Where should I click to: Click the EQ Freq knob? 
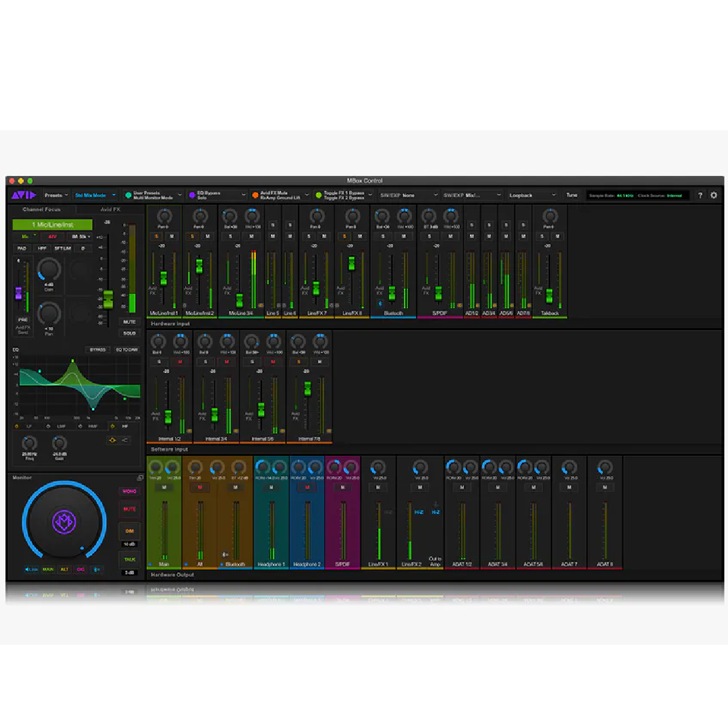(x=29, y=443)
